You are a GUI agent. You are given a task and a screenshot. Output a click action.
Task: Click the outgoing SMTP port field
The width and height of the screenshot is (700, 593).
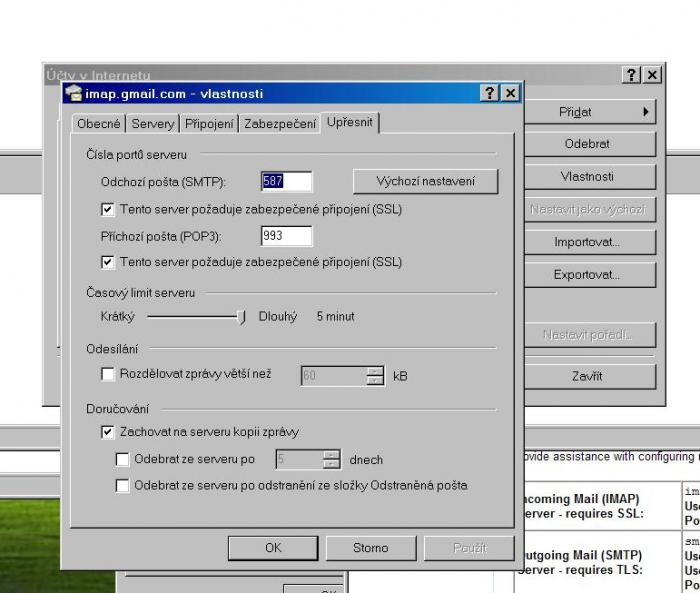pyautogui.click(x=286, y=181)
